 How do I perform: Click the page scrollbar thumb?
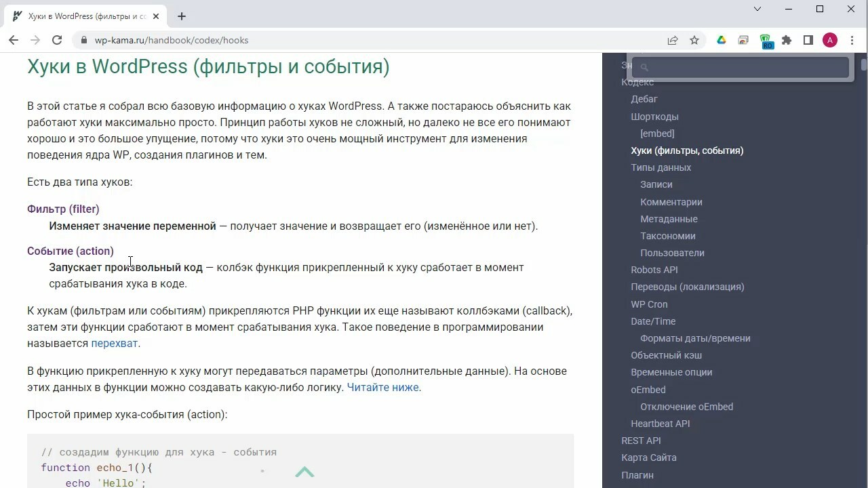(x=863, y=65)
